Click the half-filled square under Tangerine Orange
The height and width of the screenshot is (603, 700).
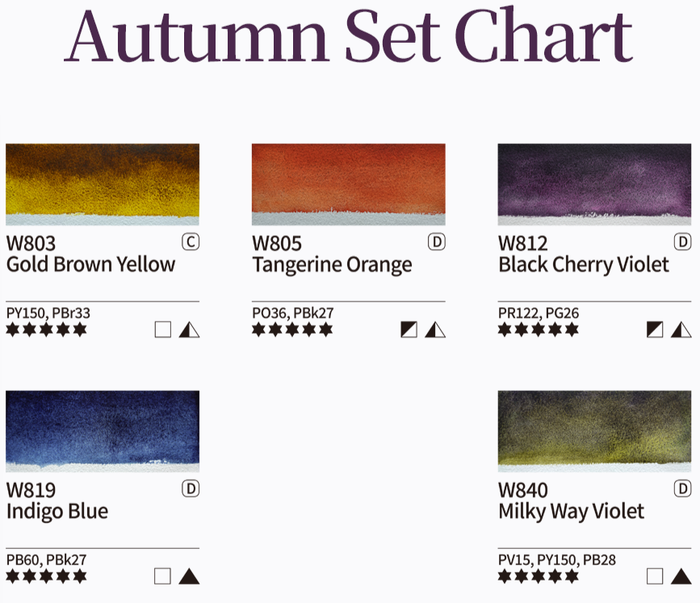[x=409, y=329]
